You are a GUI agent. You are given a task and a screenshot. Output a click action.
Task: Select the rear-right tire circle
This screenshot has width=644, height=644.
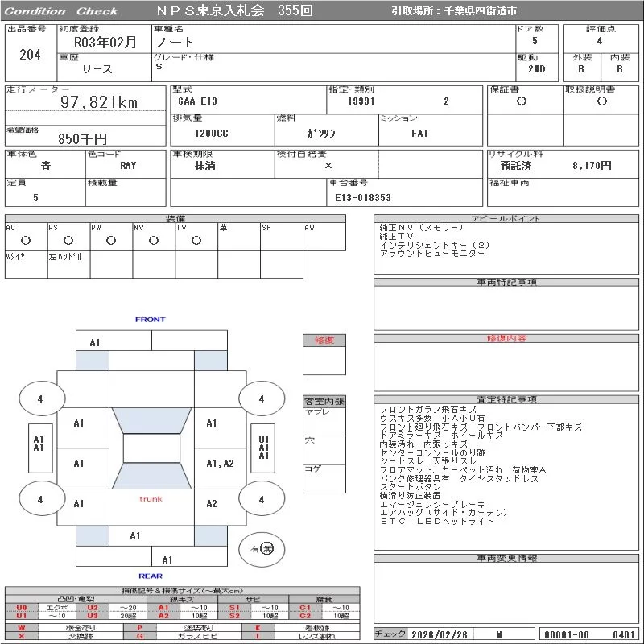tap(262, 499)
